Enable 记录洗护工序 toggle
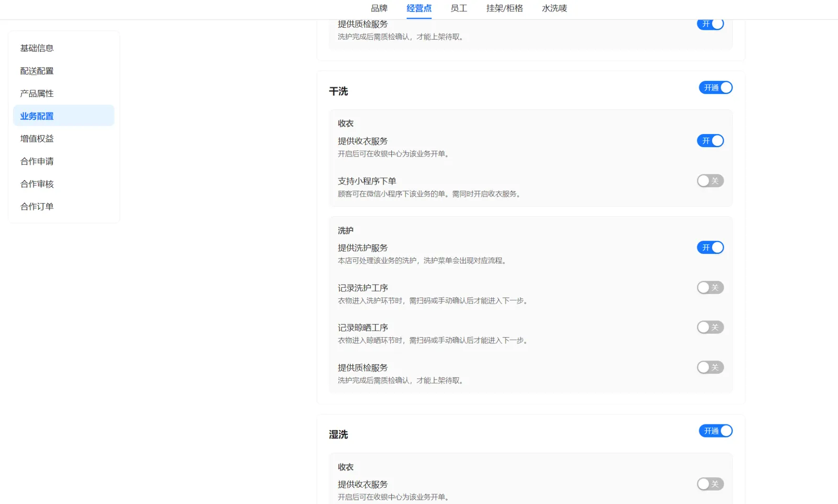 [x=710, y=287]
